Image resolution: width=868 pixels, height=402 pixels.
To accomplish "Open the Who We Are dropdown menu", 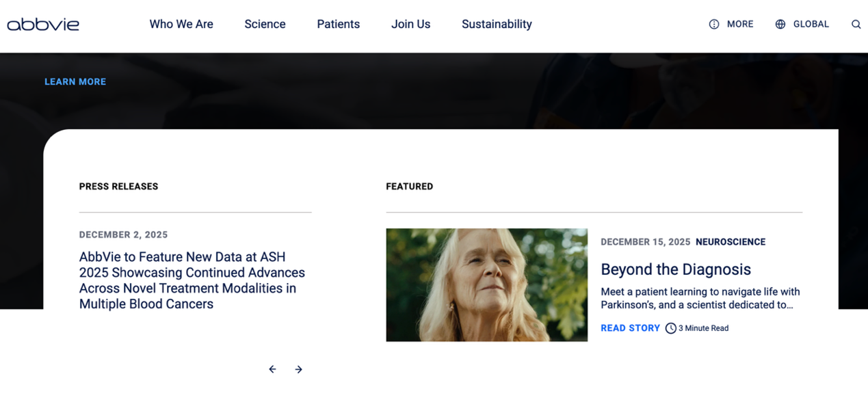I will click(181, 24).
